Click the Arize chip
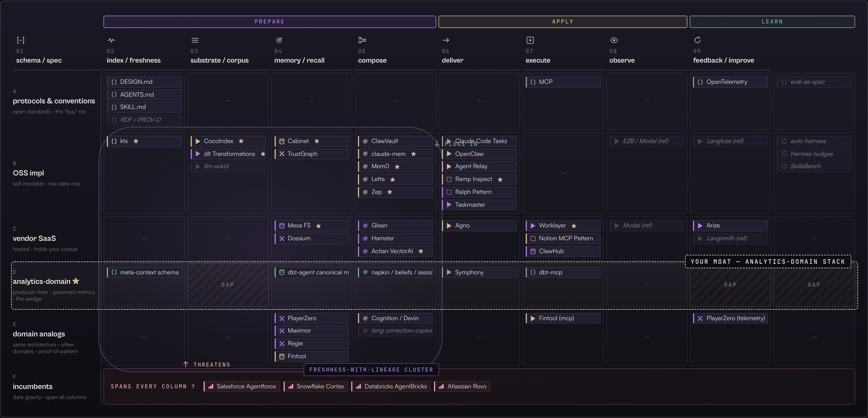The height and width of the screenshot is (418, 868). 730,225
